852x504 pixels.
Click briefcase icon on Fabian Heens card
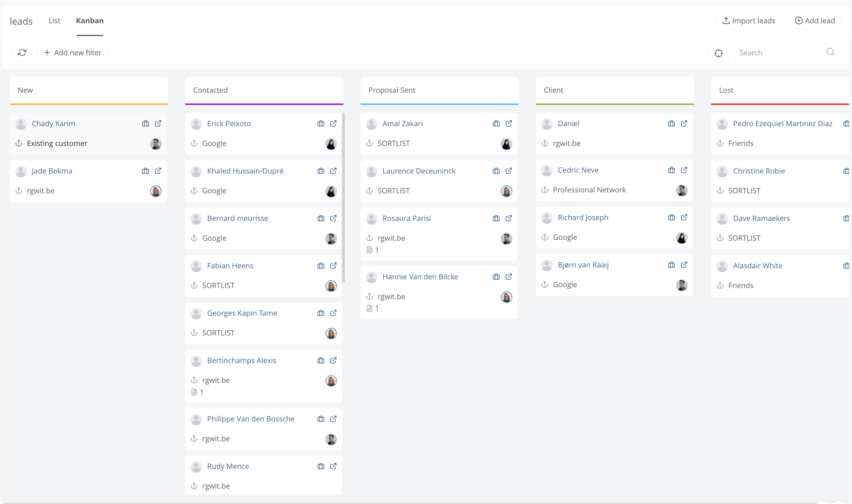click(x=321, y=266)
